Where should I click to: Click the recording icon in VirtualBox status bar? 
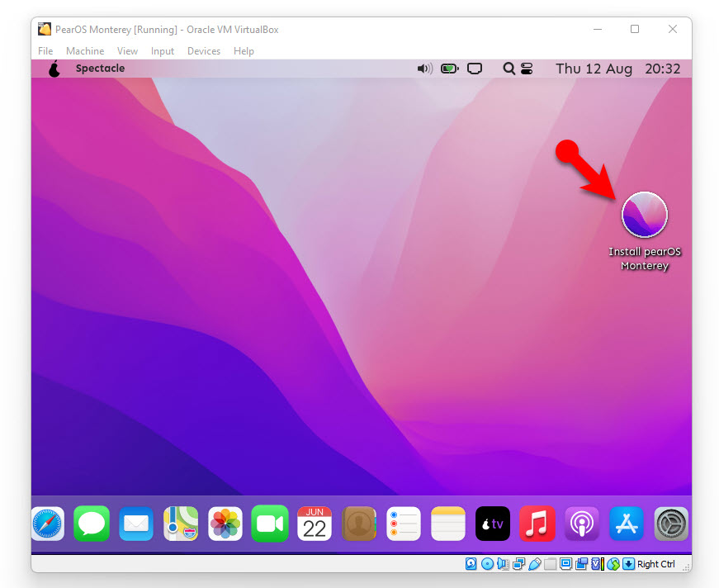pos(581,564)
